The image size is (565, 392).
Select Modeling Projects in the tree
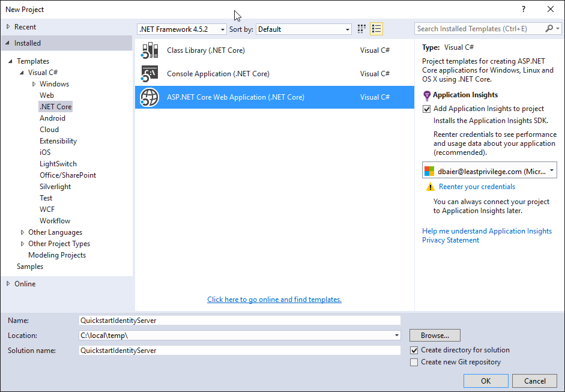pyautogui.click(x=57, y=255)
